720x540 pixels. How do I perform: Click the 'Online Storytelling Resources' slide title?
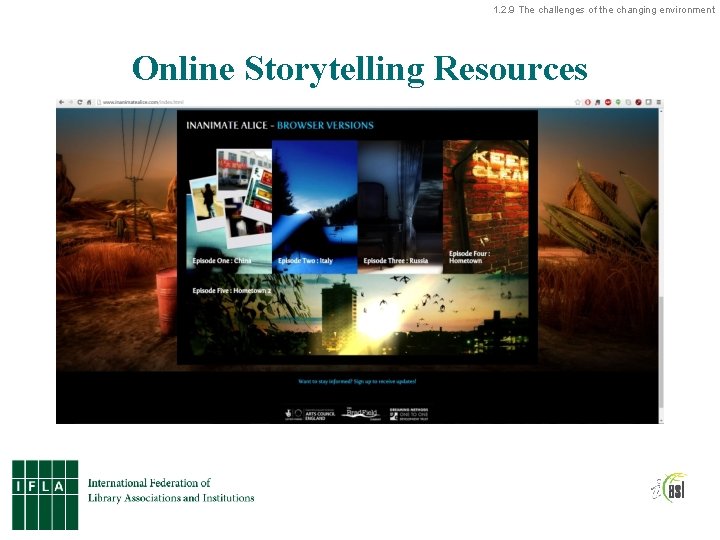[x=360, y=68]
